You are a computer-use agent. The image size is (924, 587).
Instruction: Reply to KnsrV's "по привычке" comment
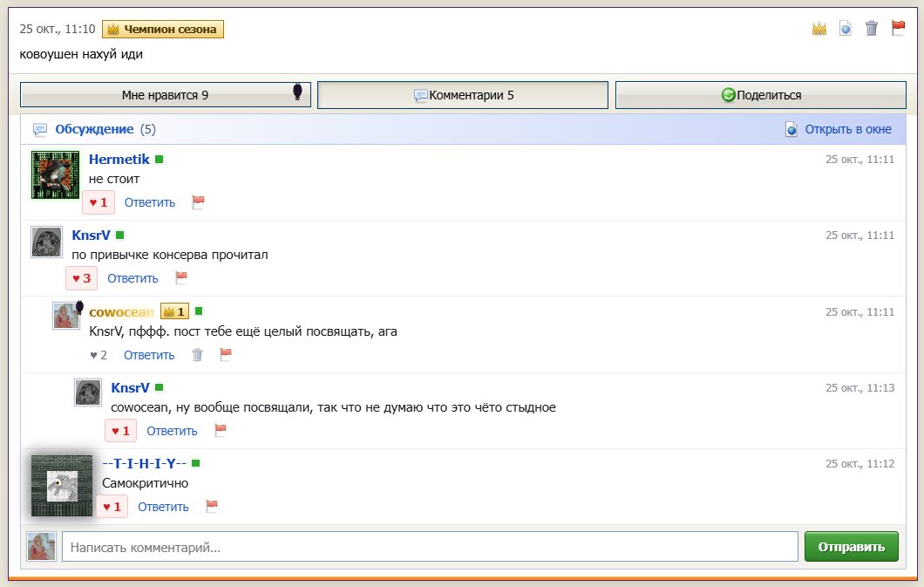coord(132,279)
